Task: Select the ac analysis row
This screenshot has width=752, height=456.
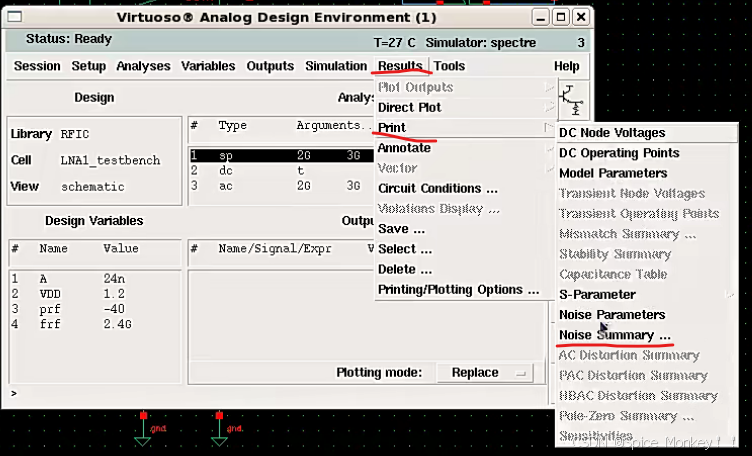Action: [x=281, y=186]
